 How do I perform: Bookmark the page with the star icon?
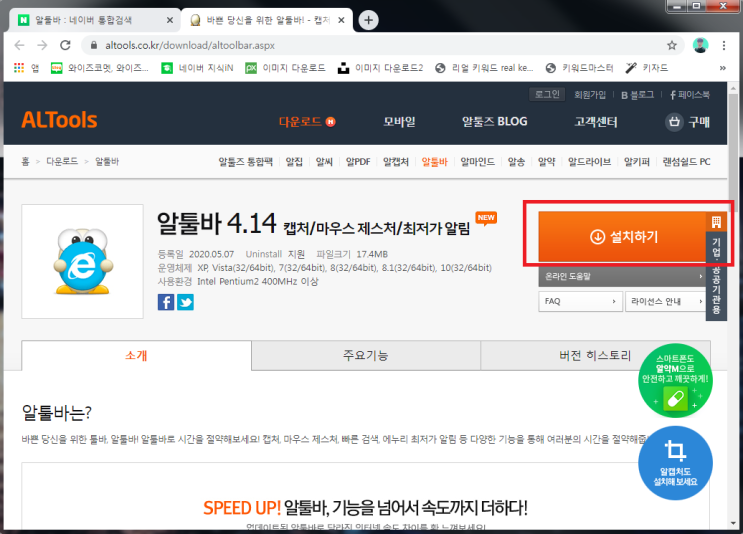point(672,45)
